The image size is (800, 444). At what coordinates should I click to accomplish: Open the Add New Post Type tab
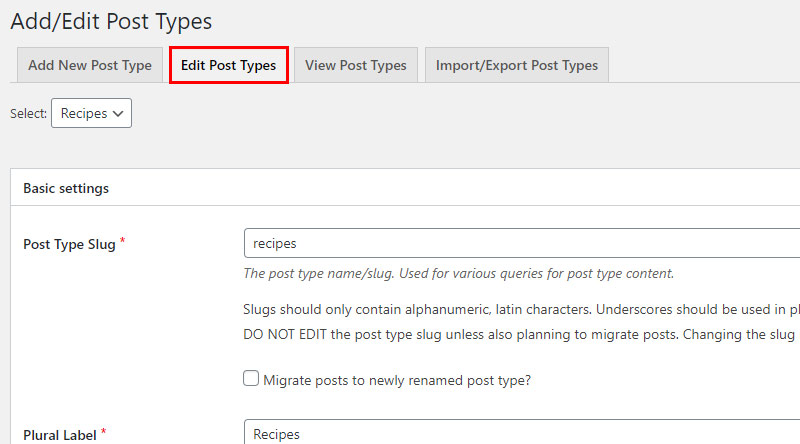[x=90, y=65]
